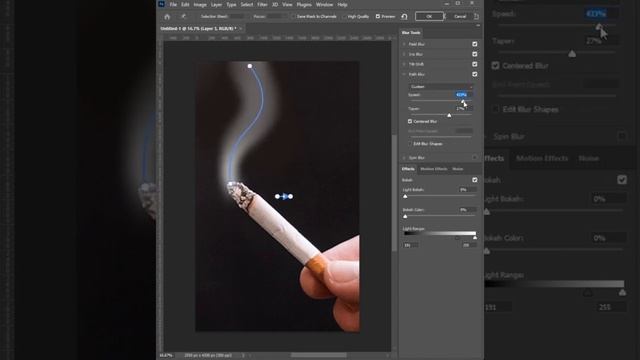Click Light Range dark point handle
This screenshot has width=640, height=360.
coord(457,238)
